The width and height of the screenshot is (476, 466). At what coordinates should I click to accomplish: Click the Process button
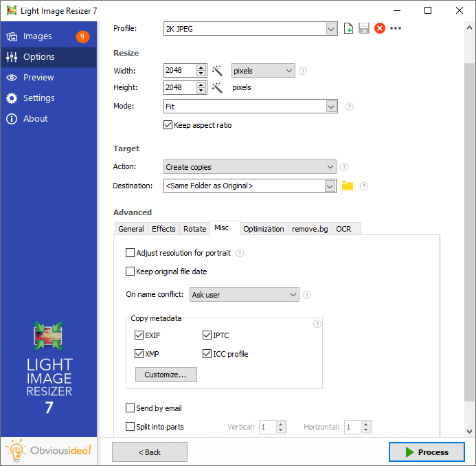pyautogui.click(x=426, y=452)
